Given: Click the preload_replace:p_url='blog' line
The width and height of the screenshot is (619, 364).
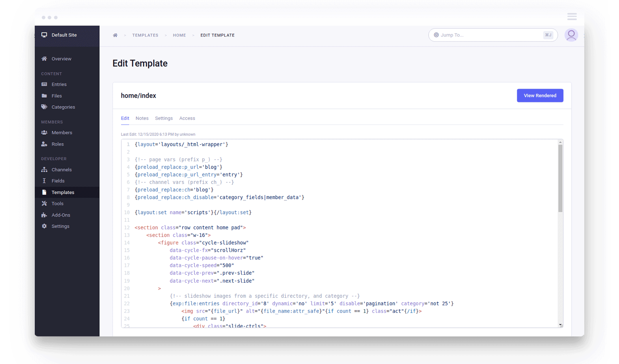Looking at the screenshot, I should coord(179,167).
